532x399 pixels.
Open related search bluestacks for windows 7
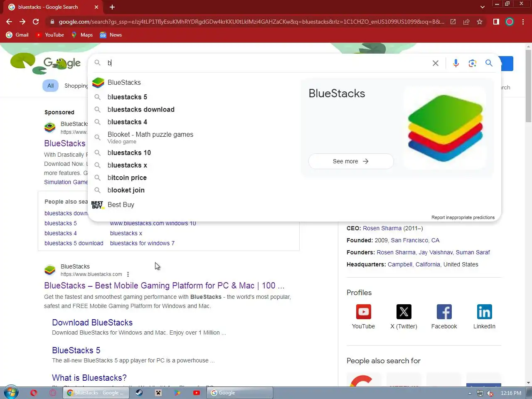click(x=142, y=243)
